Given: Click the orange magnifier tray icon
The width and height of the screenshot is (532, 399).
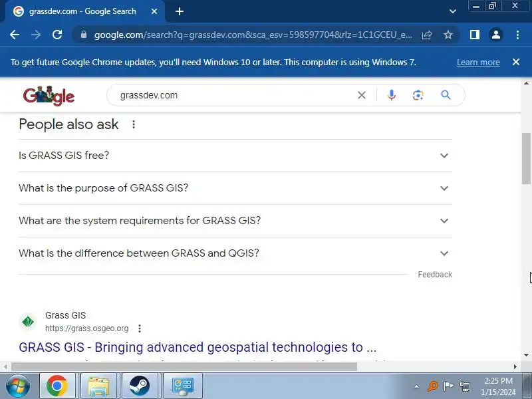Looking at the screenshot, I should [433, 386].
